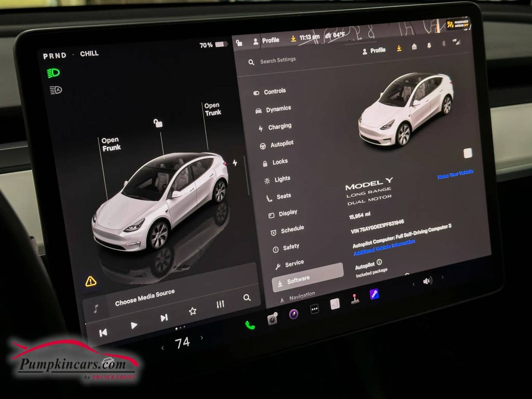The width and height of the screenshot is (532, 399).
Task: Raise cabin temperature with right chevron
Action: coord(202,337)
